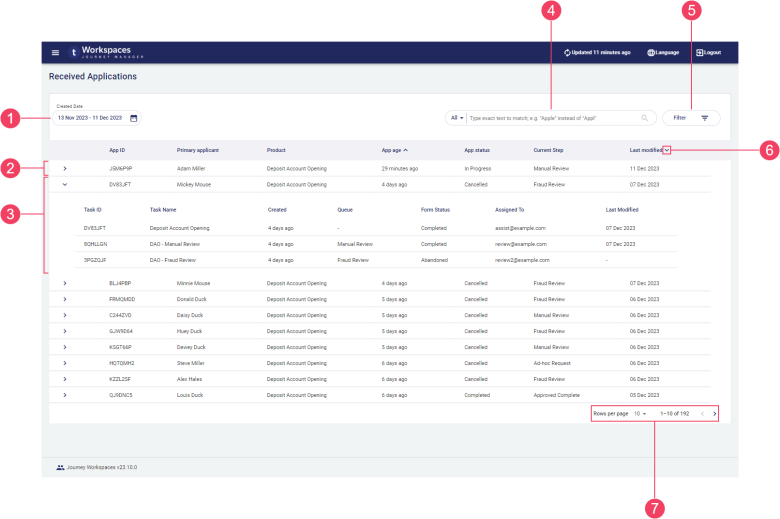
Task: Go to the previous page of results
Action: (x=702, y=413)
